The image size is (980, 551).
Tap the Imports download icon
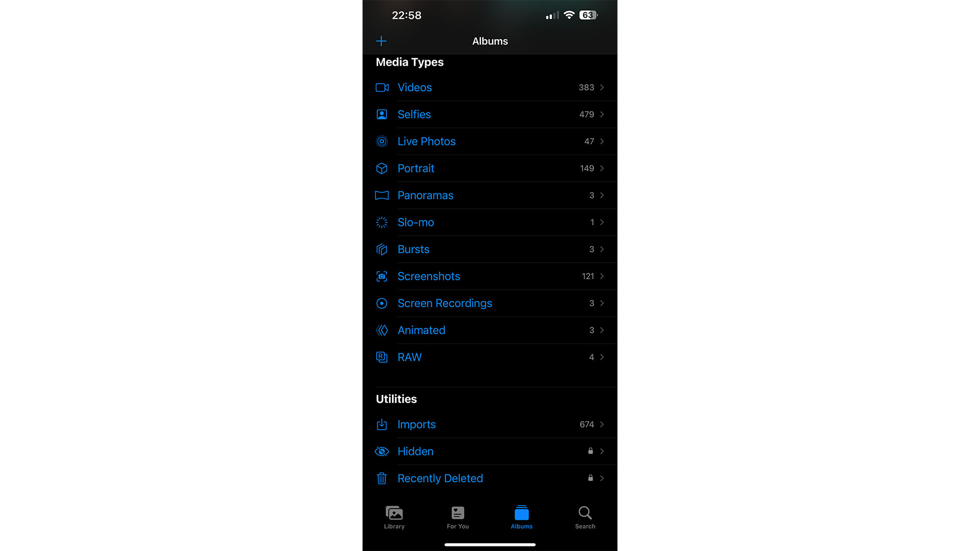(x=382, y=424)
